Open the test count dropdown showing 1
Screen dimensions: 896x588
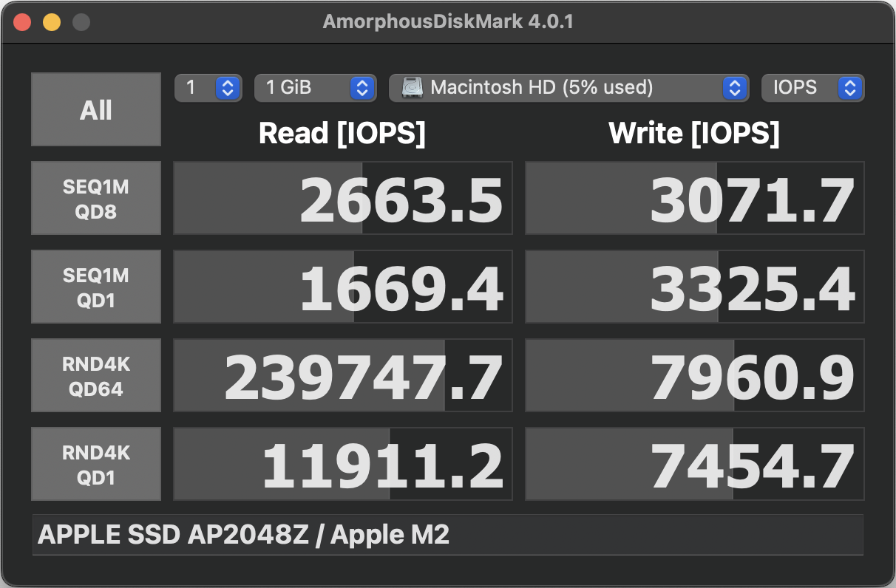(x=208, y=88)
